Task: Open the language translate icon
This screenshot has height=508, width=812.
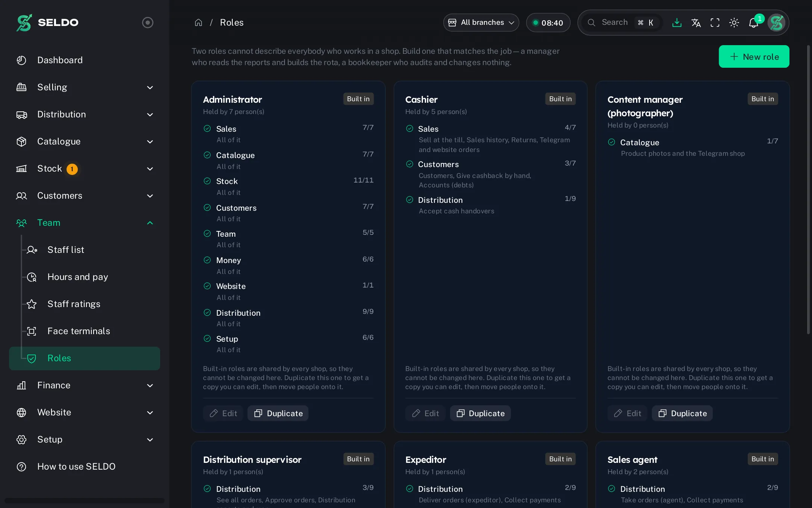Action: (696, 23)
